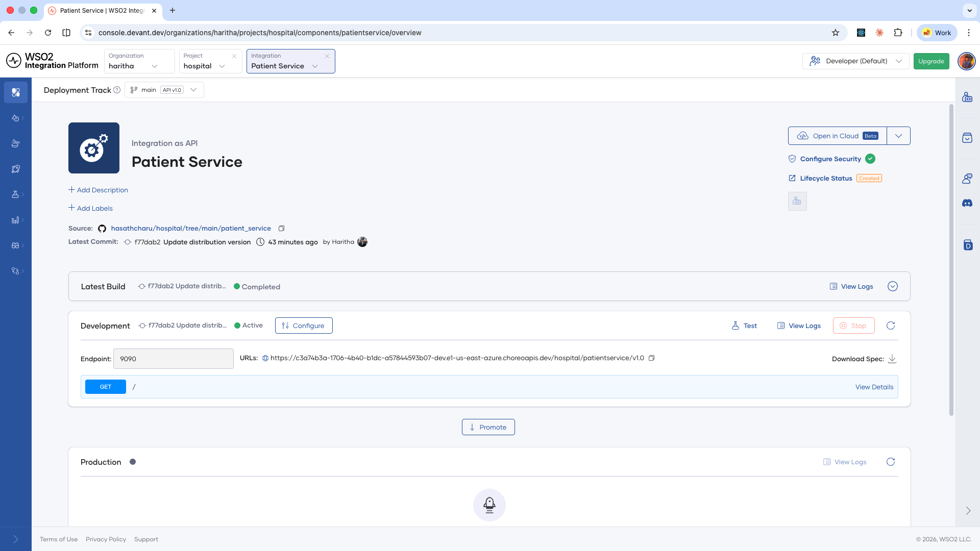This screenshot has height=551, width=980.
Task: Click Configure in Development
Action: click(x=304, y=325)
